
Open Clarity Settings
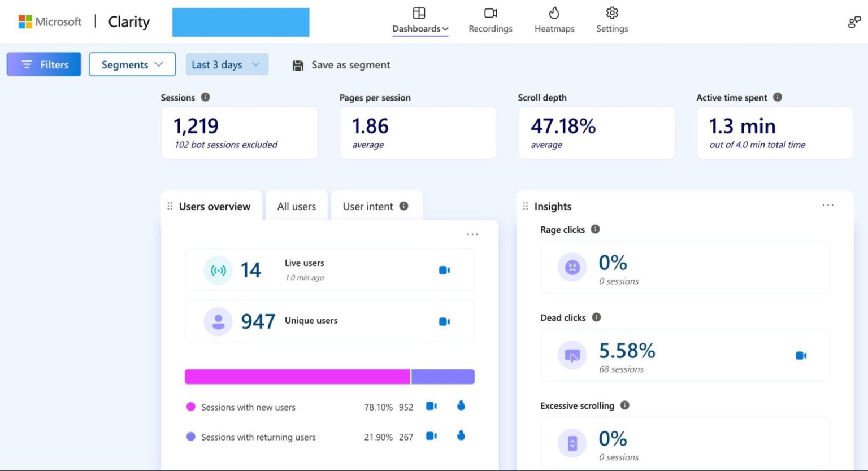point(611,20)
